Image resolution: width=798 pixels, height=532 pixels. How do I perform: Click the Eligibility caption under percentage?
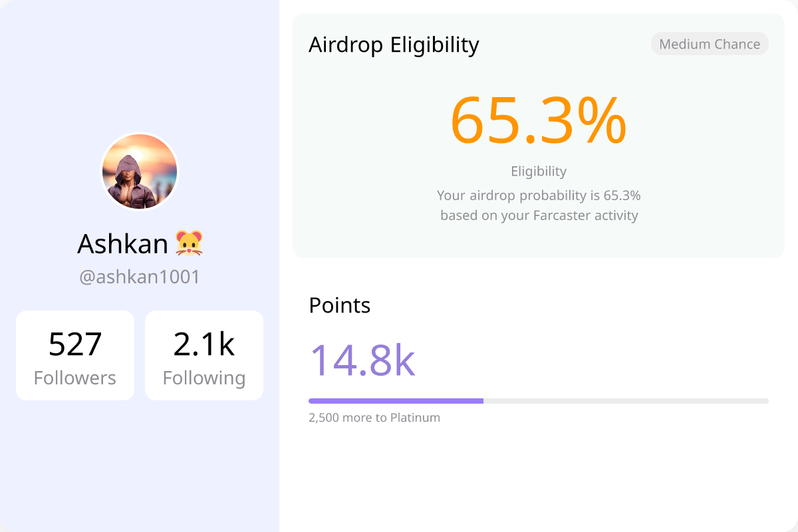(x=539, y=171)
